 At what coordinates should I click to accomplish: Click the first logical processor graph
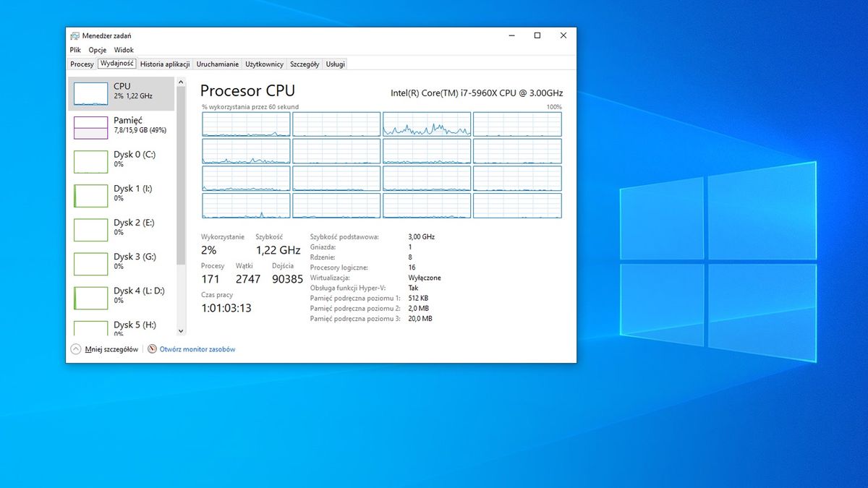click(246, 124)
